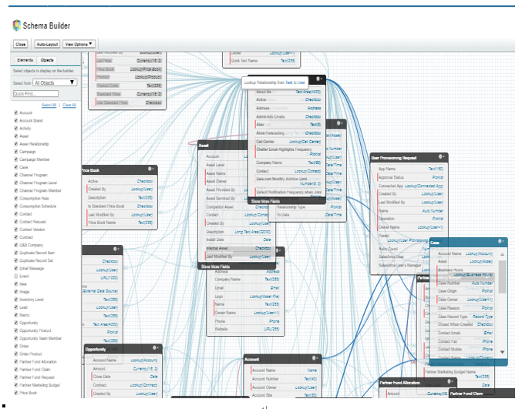Viewport: 532px width, 409px height.
Task: Click the Case card scrollbar thumb
Action: click(x=502, y=277)
